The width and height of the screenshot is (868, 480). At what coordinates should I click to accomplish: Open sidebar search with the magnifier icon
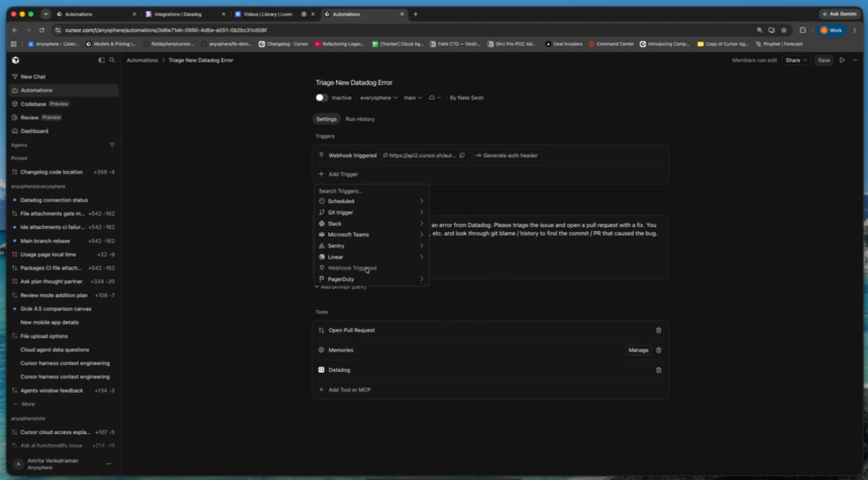click(112, 60)
